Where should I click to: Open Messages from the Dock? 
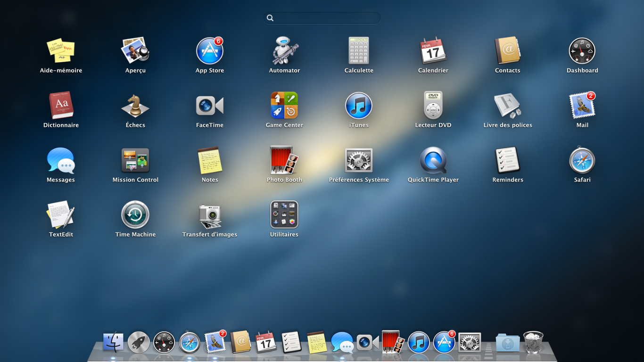[342, 343]
